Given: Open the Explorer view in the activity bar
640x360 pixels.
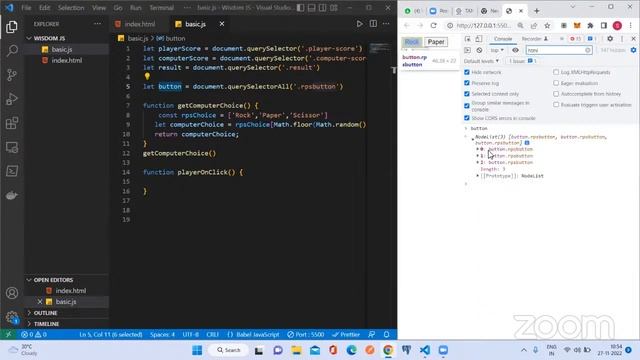Looking at the screenshot, I should click(x=12, y=27).
